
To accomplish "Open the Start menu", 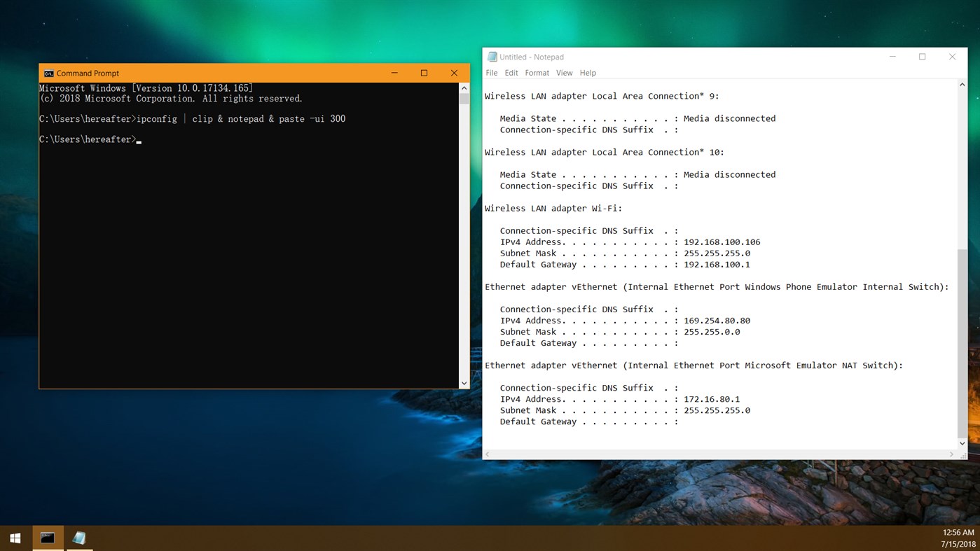I will pyautogui.click(x=14, y=537).
